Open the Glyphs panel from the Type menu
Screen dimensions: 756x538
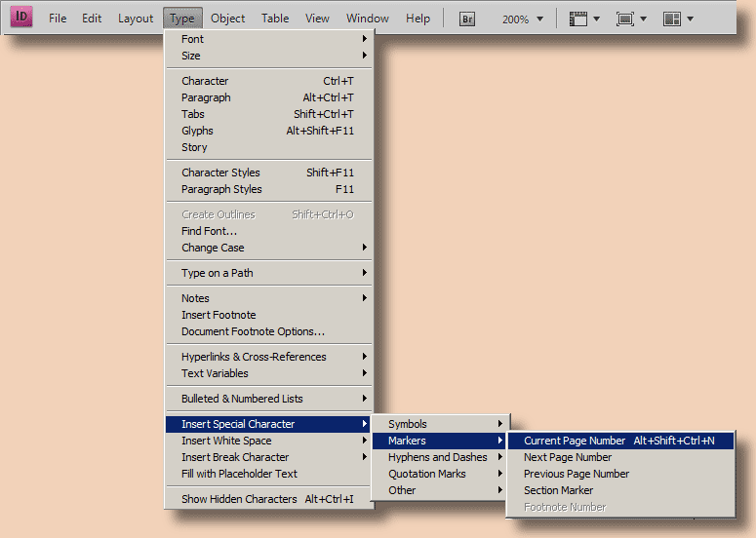[x=197, y=131]
